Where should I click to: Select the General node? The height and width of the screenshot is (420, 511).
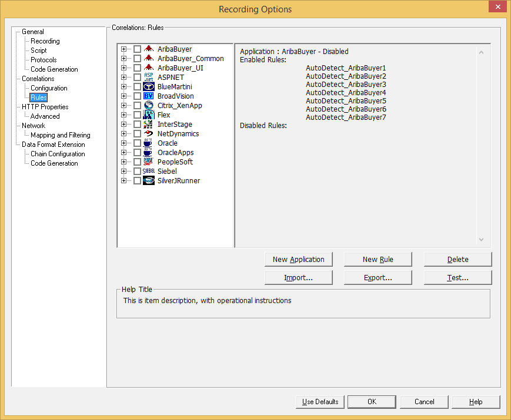pos(32,32)
